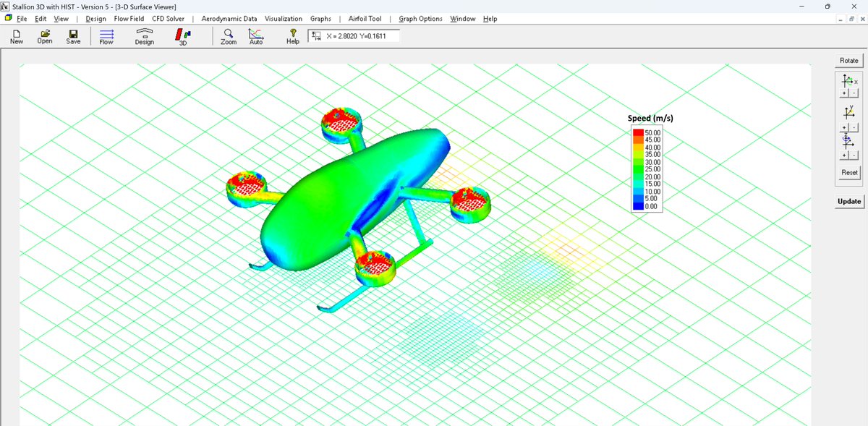This screenshot has width=868, height=426.
Task: Open the Window menu
Action: tap(463, 19)
